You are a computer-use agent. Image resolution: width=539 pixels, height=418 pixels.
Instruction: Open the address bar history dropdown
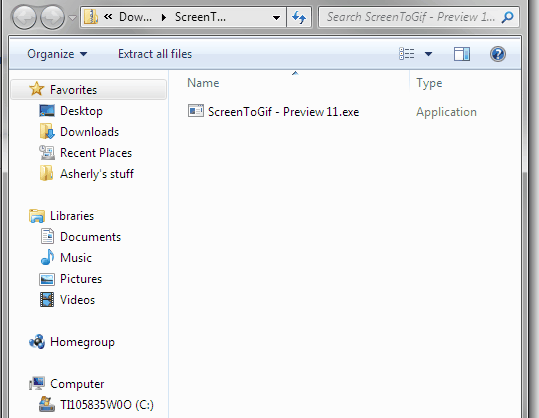coord(276,17)
